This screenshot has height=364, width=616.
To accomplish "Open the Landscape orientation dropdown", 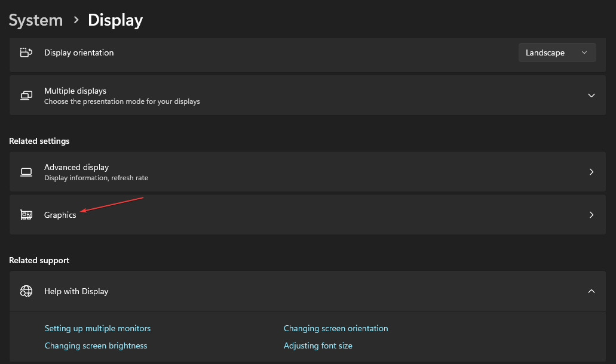I will tap(556, 53).
